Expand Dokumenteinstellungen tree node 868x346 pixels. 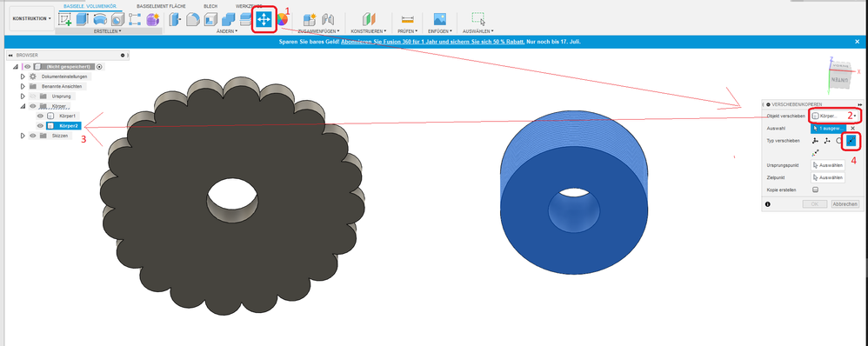pyautogui.click(x=23, y=77)
